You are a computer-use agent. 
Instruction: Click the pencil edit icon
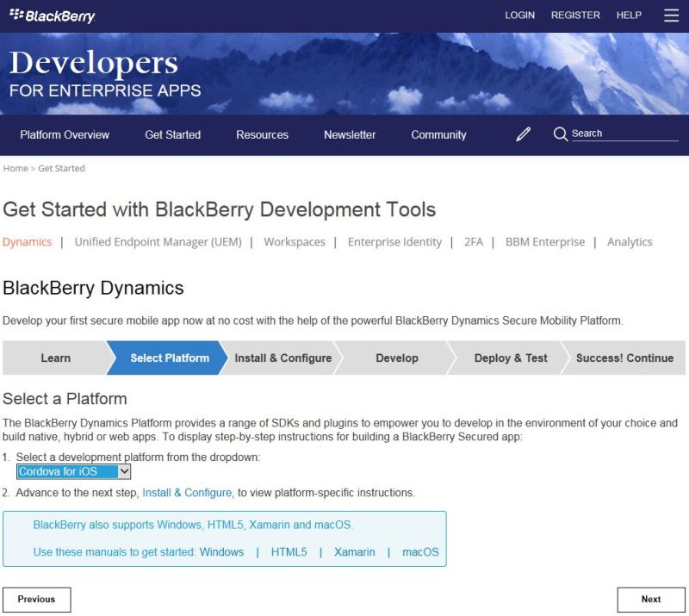(x=523, y=134)
